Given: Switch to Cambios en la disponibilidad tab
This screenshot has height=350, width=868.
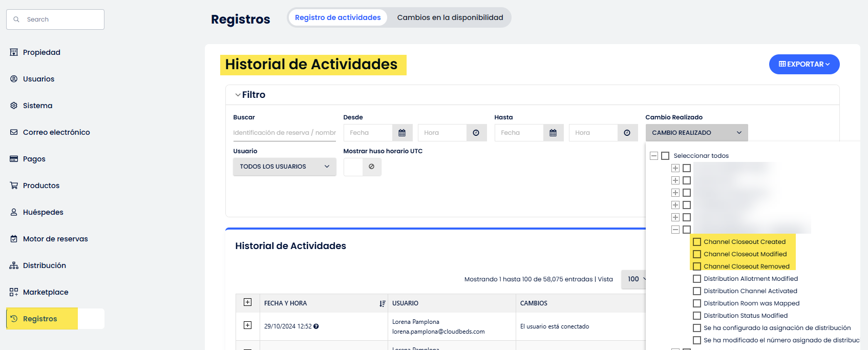Looking at the screenshot, I should tap(450, 17).
